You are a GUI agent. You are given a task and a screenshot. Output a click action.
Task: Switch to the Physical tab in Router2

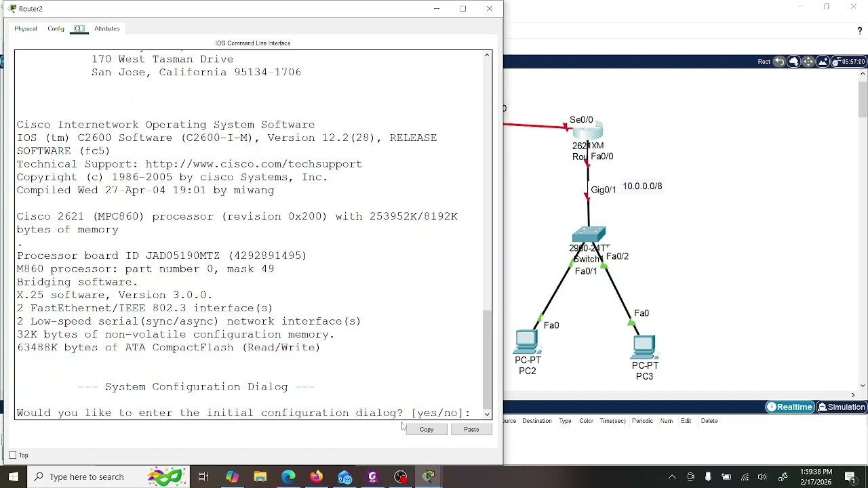pyautogui.click(x=26, y=28)
